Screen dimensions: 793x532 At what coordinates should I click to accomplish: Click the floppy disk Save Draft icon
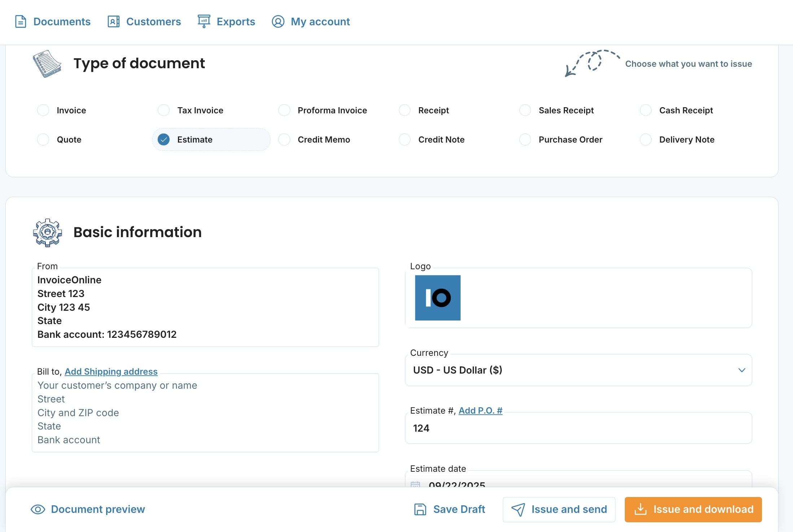[x=420, y=509]
